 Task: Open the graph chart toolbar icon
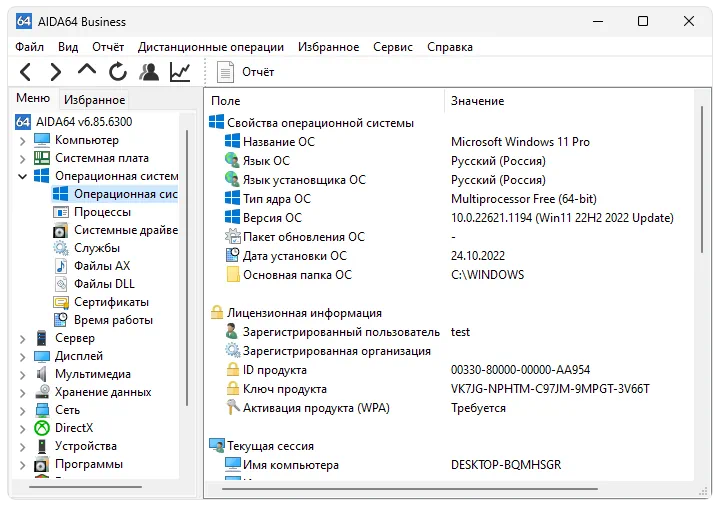[180, 72]
